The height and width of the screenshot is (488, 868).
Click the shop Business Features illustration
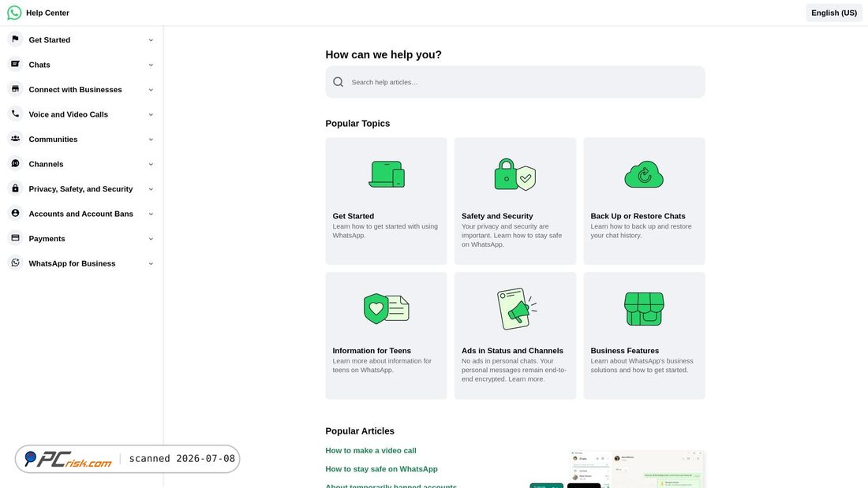pos(644,309)
